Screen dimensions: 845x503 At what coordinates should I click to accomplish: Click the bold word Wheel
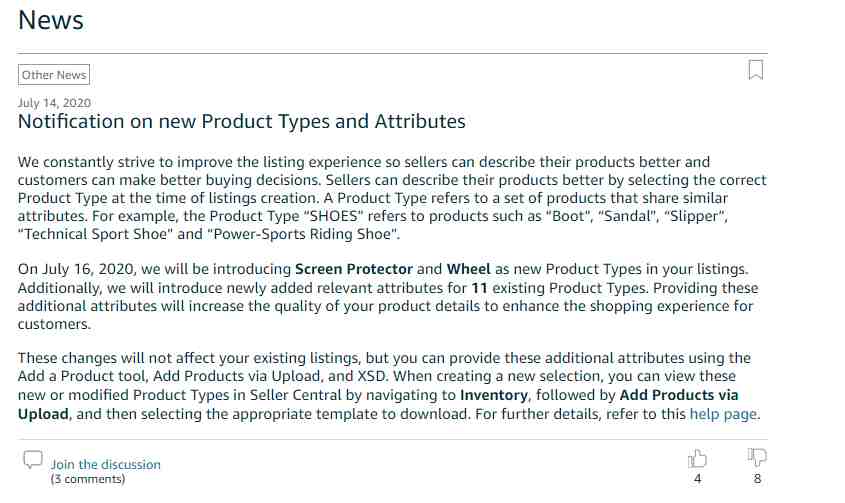pyautogui.click(x=468, y=269)
